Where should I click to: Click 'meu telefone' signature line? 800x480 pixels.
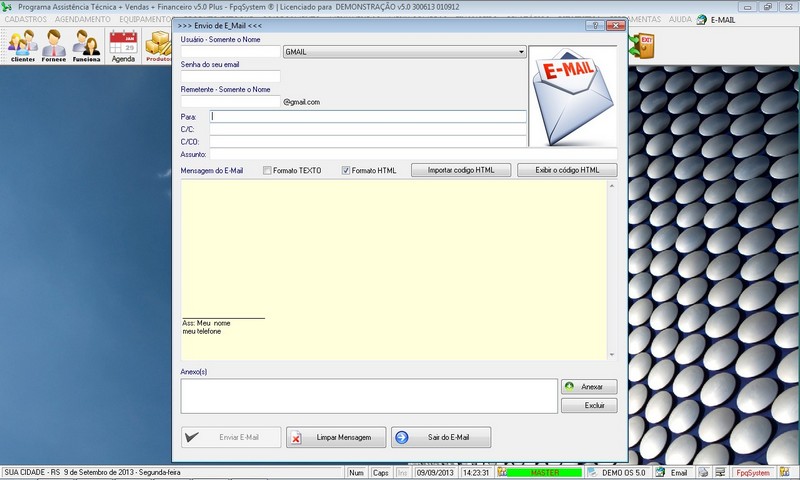pyautogui.click(x=202, y=332)
